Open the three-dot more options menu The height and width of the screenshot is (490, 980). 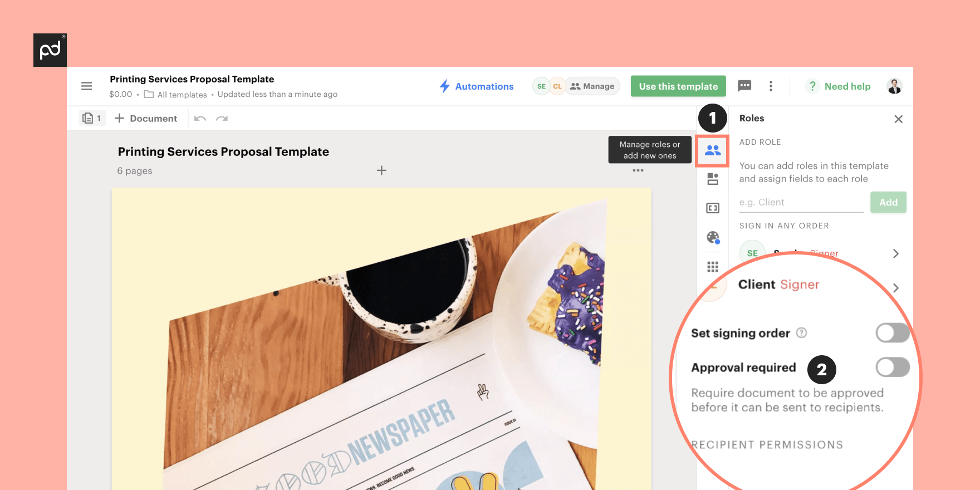coord(771,86)
